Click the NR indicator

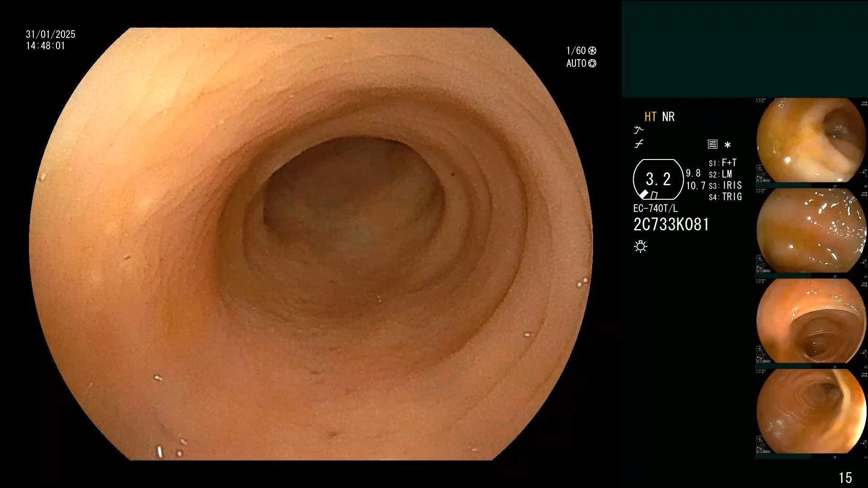668,117
